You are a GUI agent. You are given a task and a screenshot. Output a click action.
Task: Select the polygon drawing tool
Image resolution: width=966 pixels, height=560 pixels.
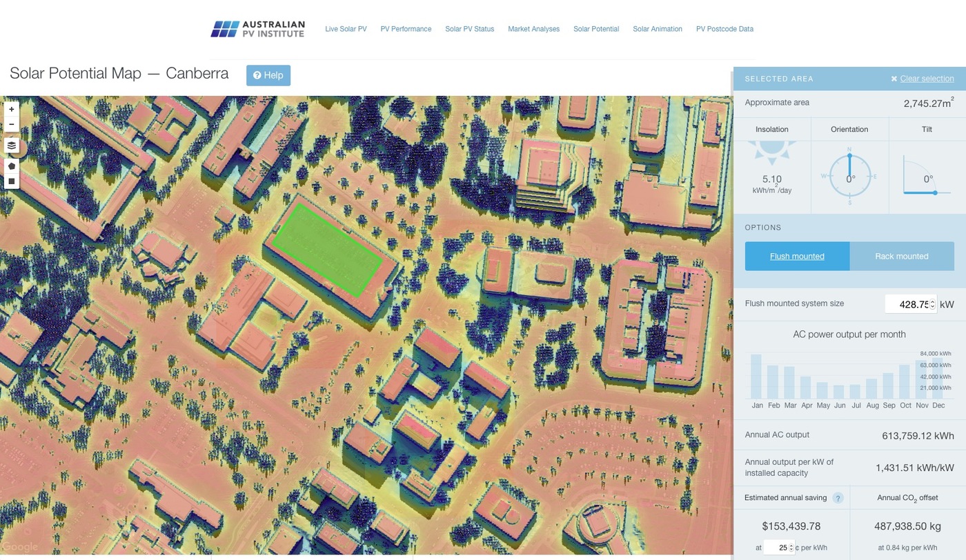(x=11, y=166)
